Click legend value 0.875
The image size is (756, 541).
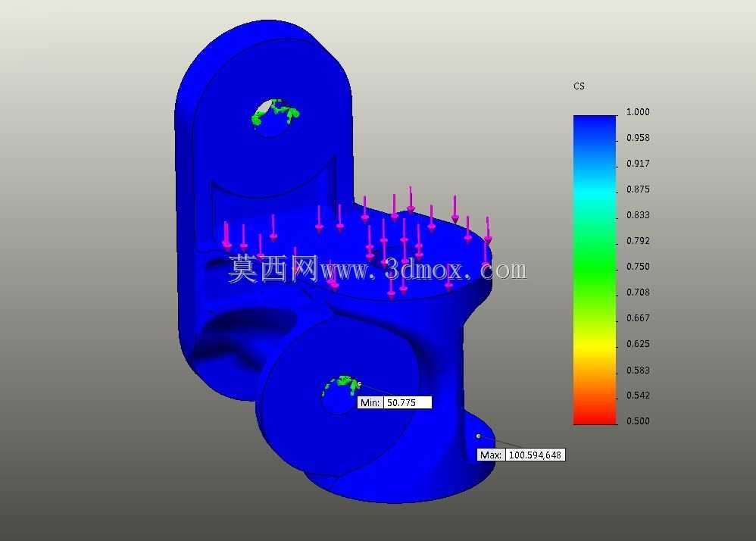tap(638, 189)
